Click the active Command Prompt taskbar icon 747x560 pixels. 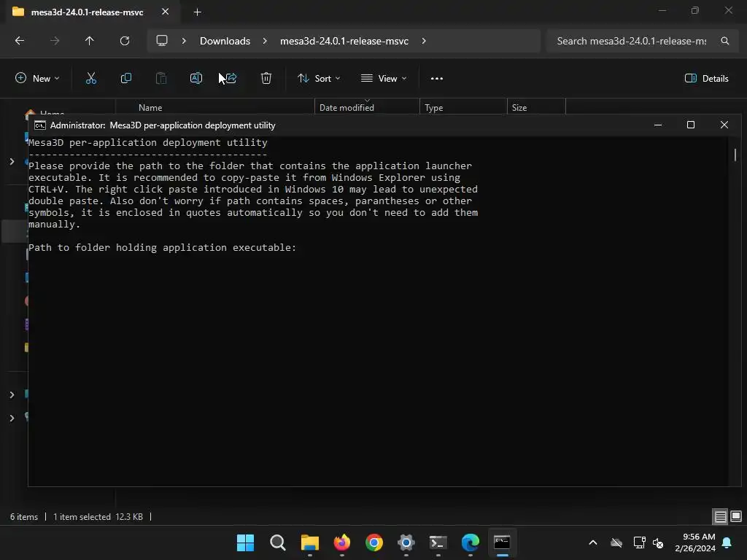(502, 542)
